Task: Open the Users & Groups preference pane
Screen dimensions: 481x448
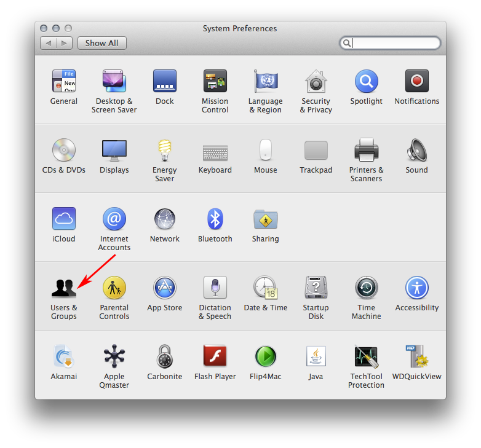Action: (64, 288)
